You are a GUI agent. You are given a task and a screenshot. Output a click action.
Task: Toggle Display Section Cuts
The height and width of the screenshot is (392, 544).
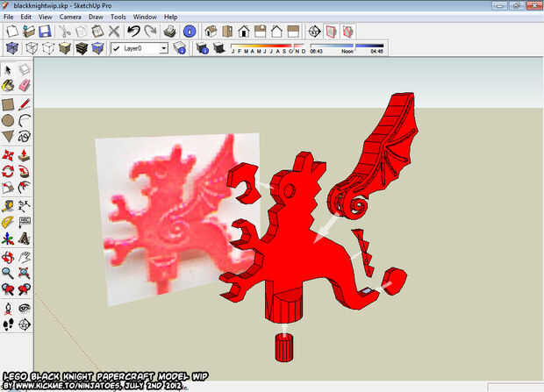coord(347,32)
